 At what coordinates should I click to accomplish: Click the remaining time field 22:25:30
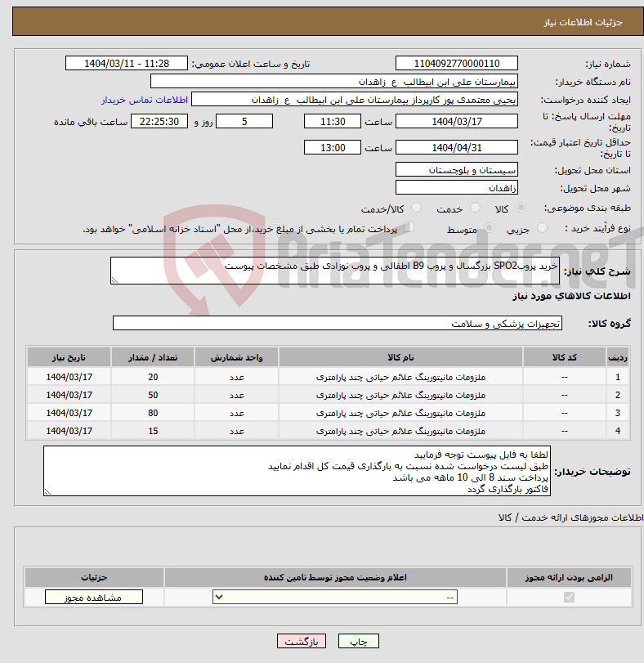(159, 121)
